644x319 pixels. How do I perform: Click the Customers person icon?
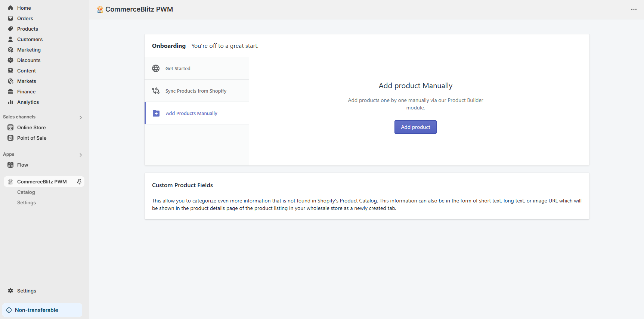pos(10,39)
